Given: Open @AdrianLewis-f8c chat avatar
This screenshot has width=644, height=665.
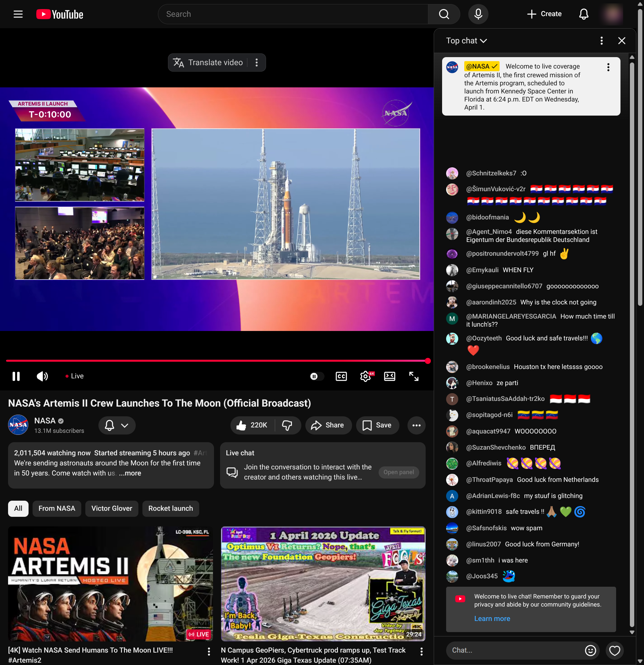Looking at the screenshot, I should [x=452, y=496].
